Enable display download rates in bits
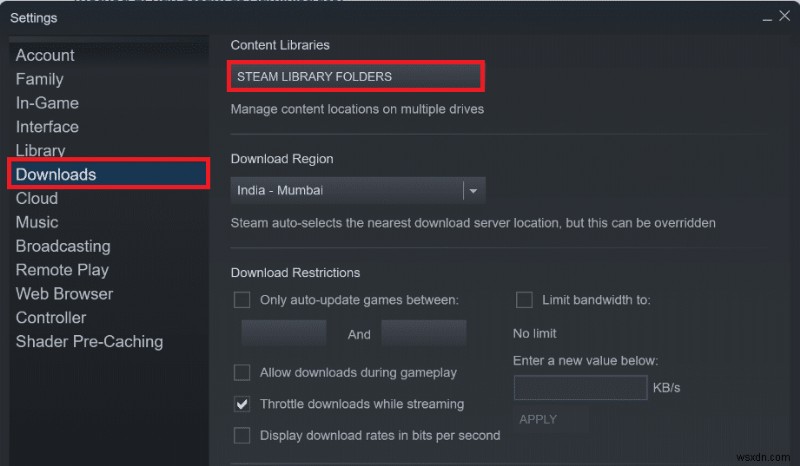800x466 pixels. pos(242,435)
